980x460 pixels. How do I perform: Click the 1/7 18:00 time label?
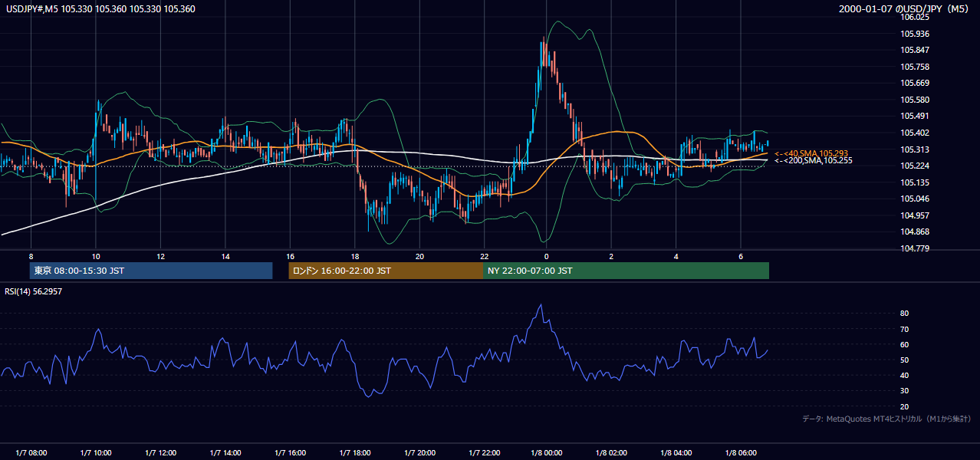(x=354, y=453)
